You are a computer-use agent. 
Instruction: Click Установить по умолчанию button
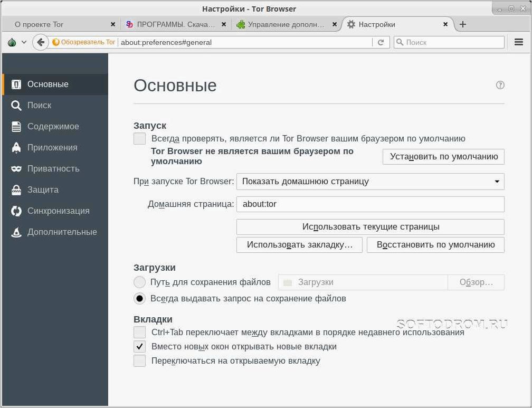[x=443, y=157]
